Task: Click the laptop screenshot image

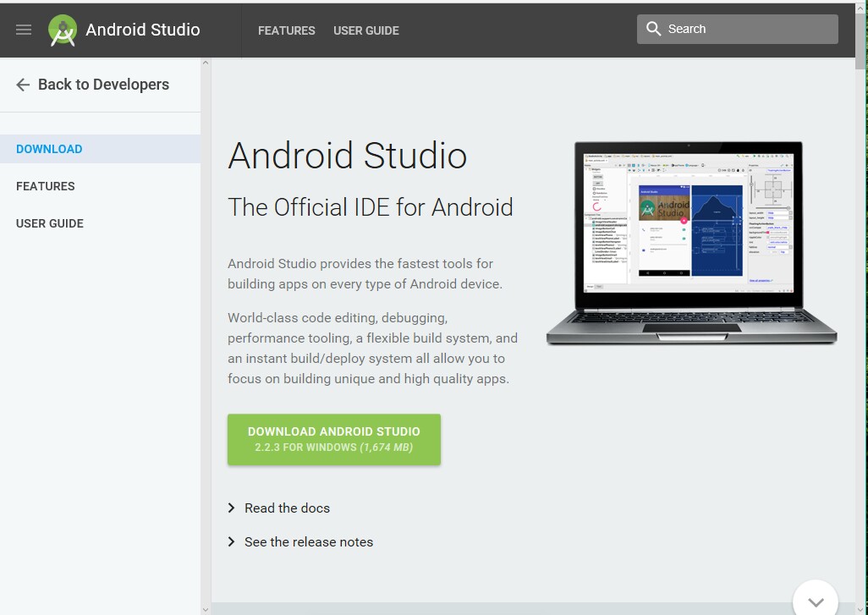Action: click(x=691, y=243)
